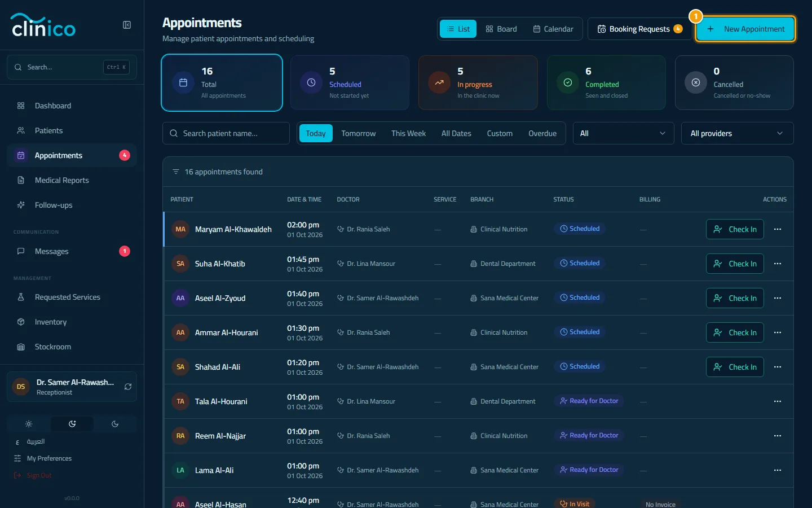Check In Maryam Al-Khawaldeh

point(735,229)
